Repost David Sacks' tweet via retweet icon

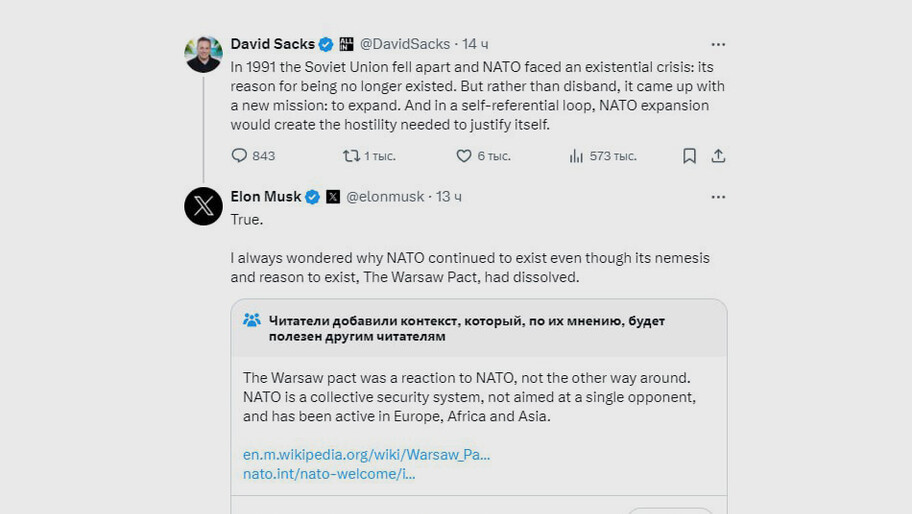(351, 155)
